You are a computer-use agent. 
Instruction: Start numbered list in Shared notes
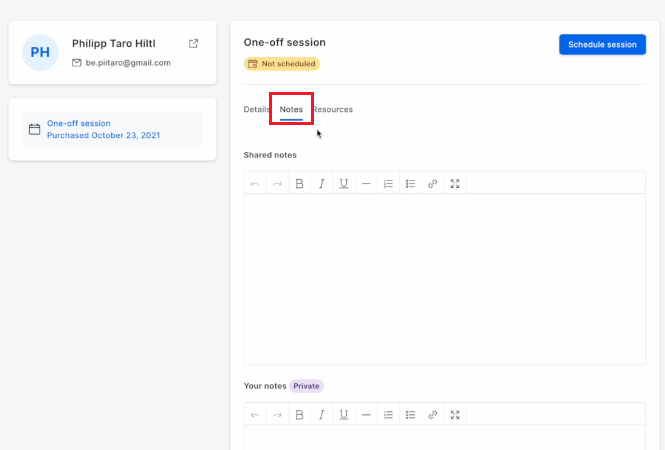click(388, 184)
